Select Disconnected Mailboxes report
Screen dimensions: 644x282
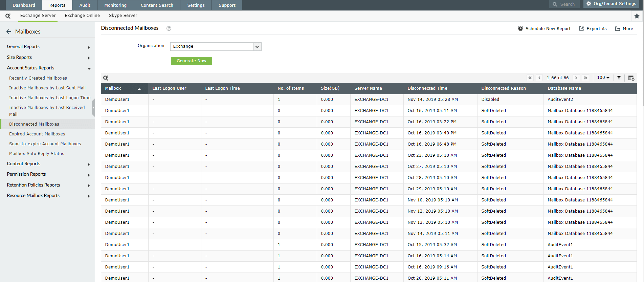(x=47, y=124)
